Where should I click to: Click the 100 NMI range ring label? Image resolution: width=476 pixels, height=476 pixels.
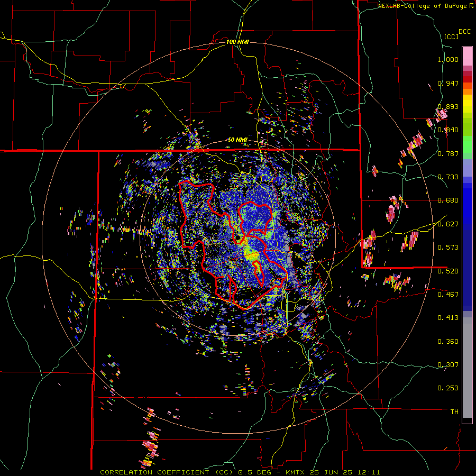pos(237,42)
